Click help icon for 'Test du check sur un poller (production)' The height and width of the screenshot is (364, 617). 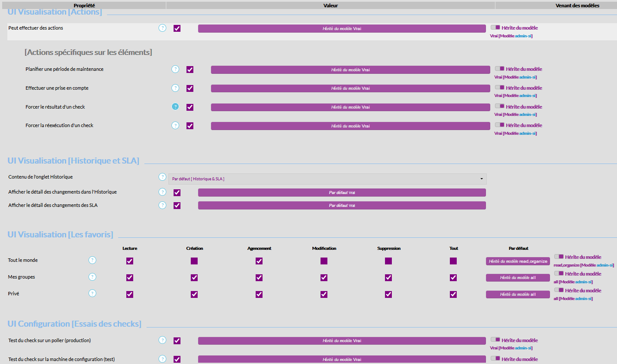(162, 340)
